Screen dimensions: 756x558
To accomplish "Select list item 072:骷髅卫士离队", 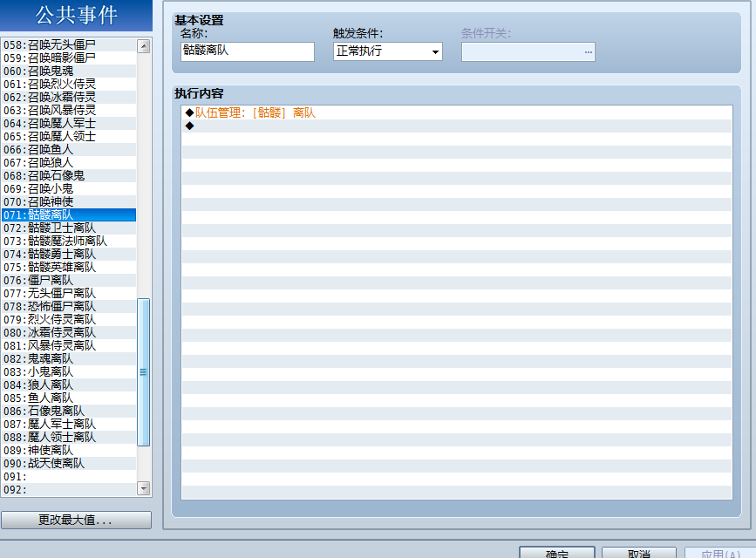I will [69, 228].
